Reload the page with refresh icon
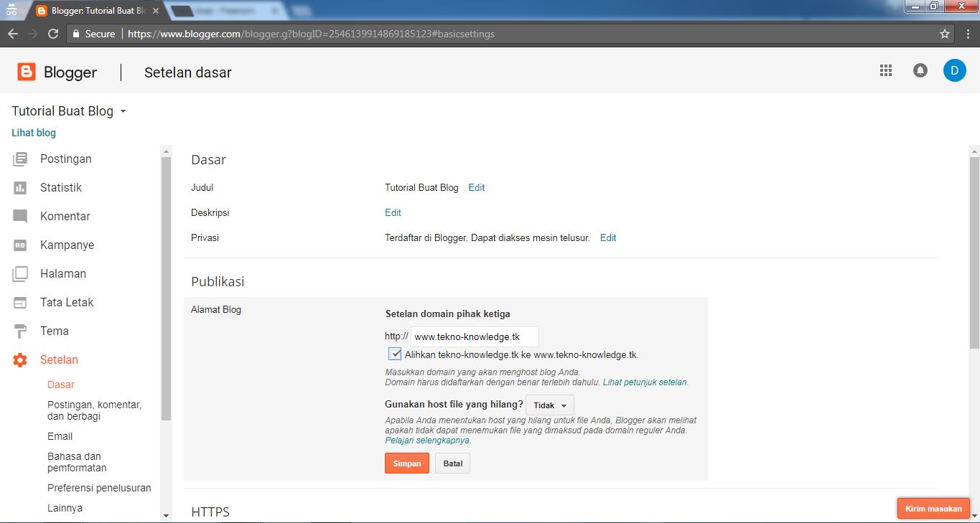Image resolution: width=980 pixels, height=523 pixels. pos(52,34)
